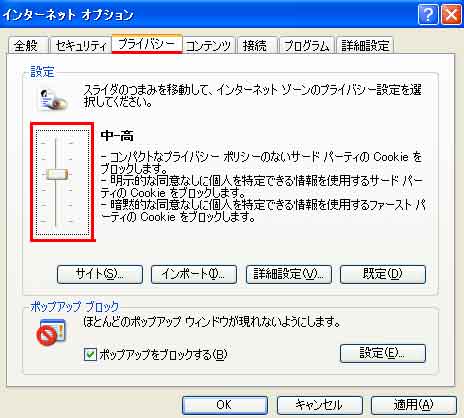
Task: Close the インターネット オプション dialog
Action: (x=451, y=15)
